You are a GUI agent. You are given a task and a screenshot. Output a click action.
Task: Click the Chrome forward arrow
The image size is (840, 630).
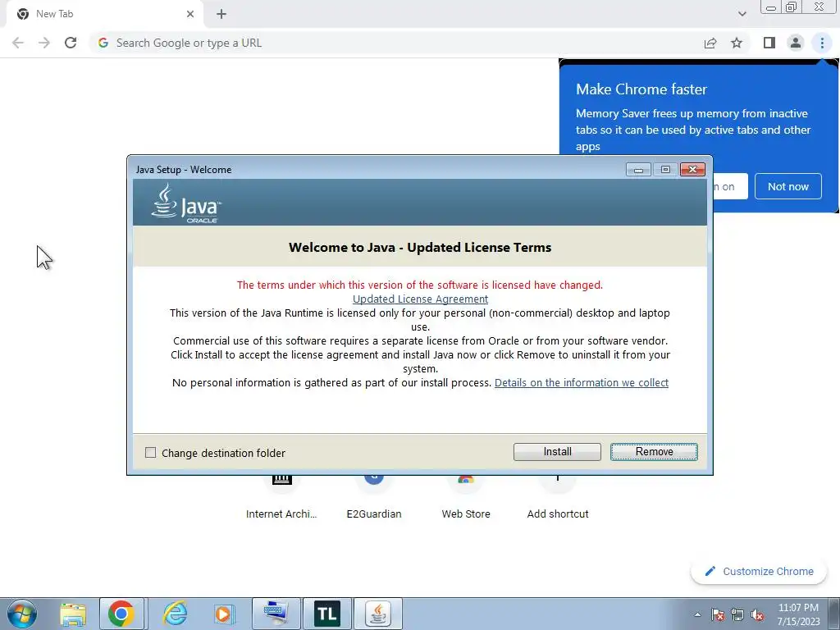point(44,43)
